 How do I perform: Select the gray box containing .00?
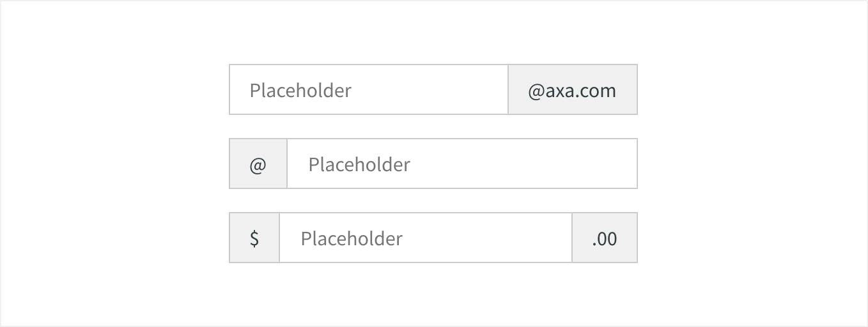coord(605,238)
